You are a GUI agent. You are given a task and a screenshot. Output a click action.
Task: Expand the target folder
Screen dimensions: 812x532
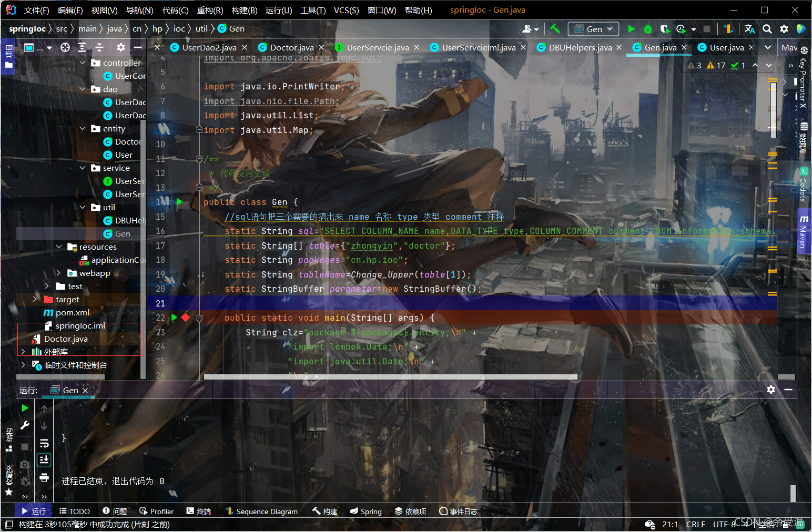35,299
